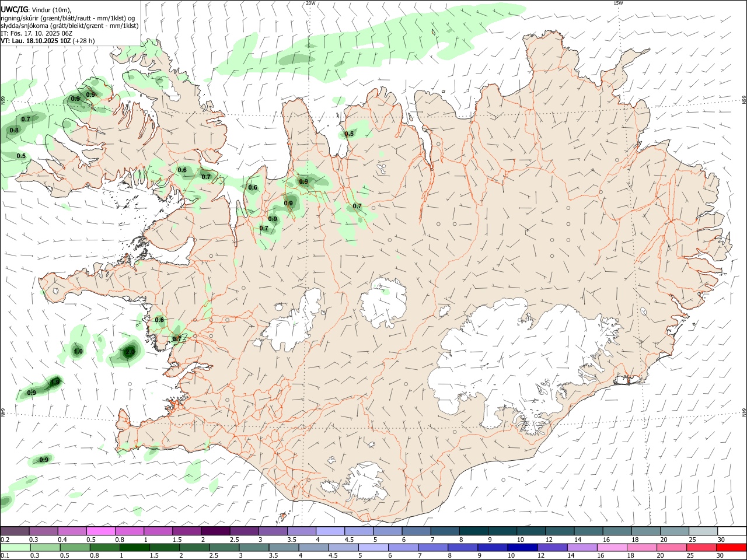Click the 0.8 precipitation value on the map
Viewport: 747px width, 560px height.
click(14, 130)
